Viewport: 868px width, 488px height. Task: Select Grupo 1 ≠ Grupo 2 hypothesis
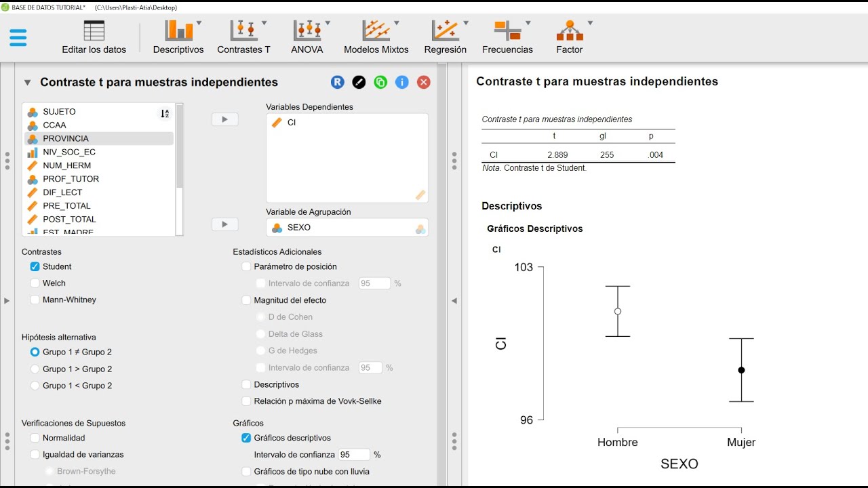35,352
